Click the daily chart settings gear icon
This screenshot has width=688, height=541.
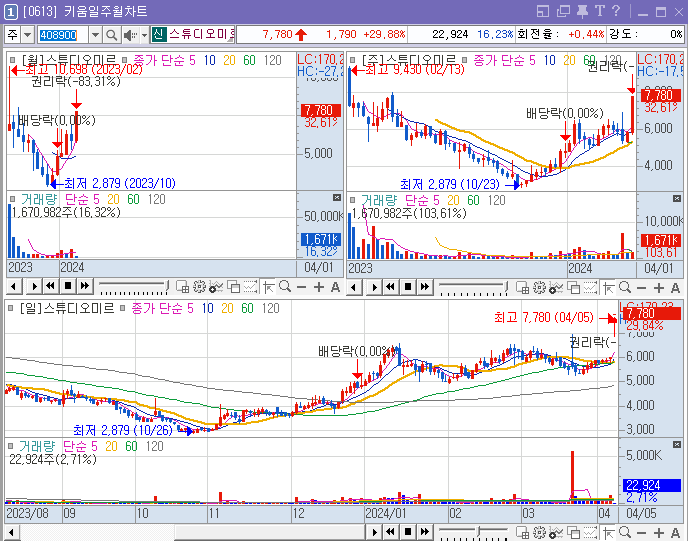[x=540, y=532]
